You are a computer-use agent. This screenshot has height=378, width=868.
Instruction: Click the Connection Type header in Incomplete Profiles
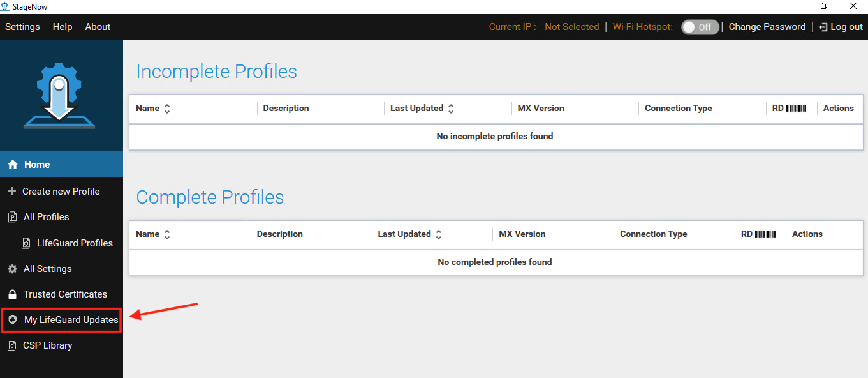[678, 109]
